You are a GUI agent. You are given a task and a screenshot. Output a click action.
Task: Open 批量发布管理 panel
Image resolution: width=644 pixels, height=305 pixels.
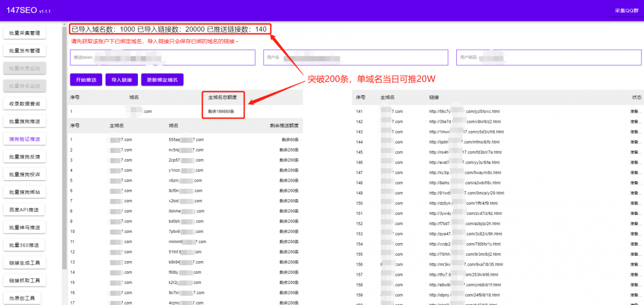[24, 50]
